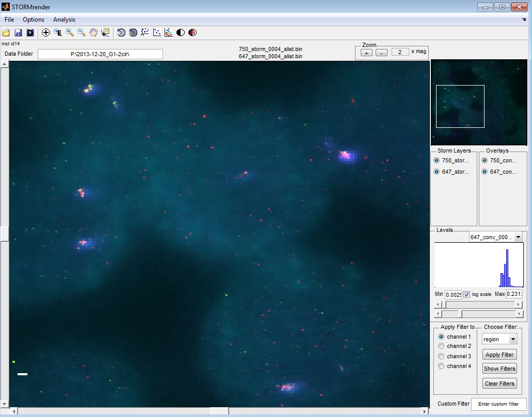Select the zoom-to-extent magnifier with E
The height and width of the screenshot is (417, 532).
click(58, 32)
